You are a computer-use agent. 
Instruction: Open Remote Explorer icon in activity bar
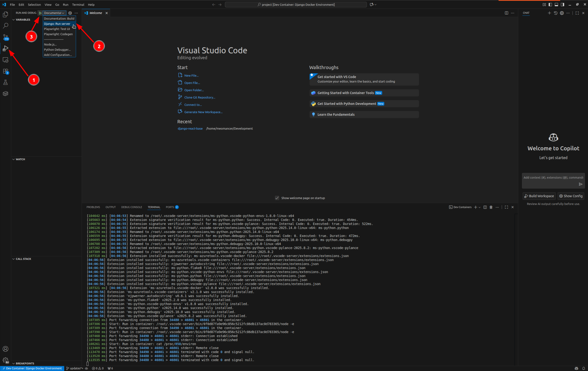pyautogui.click(x=5, y=60)
